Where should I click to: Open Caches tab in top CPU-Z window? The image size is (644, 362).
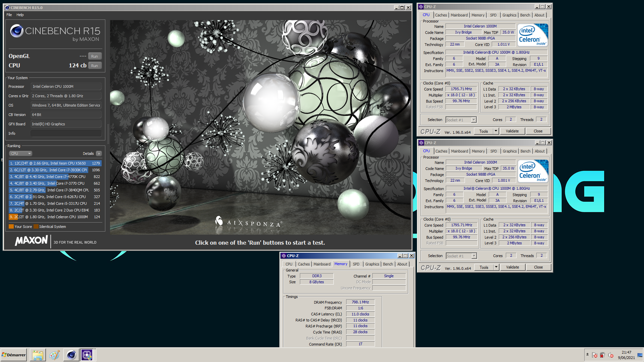[x=441, y=15]
